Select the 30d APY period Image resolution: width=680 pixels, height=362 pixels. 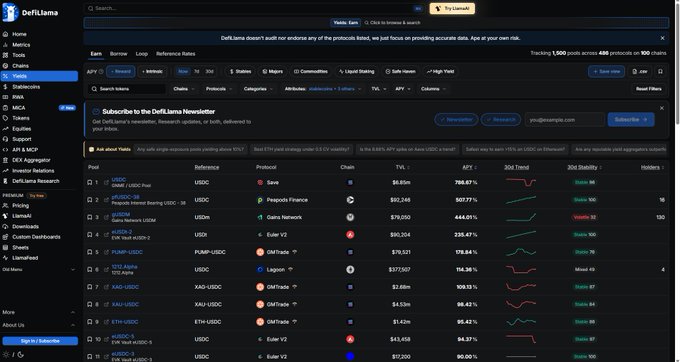pyautogui.click(x=209, y=72)
